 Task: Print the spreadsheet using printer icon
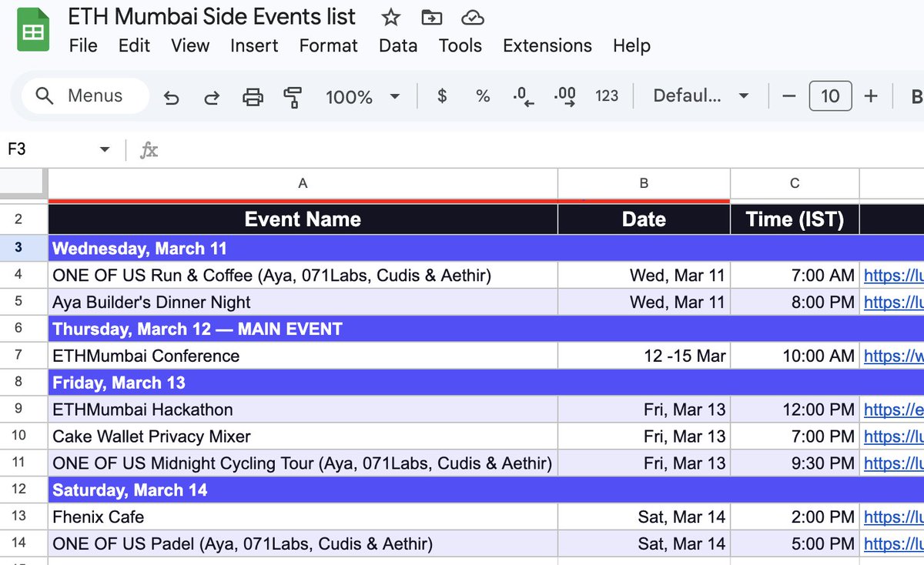point(253,97)
